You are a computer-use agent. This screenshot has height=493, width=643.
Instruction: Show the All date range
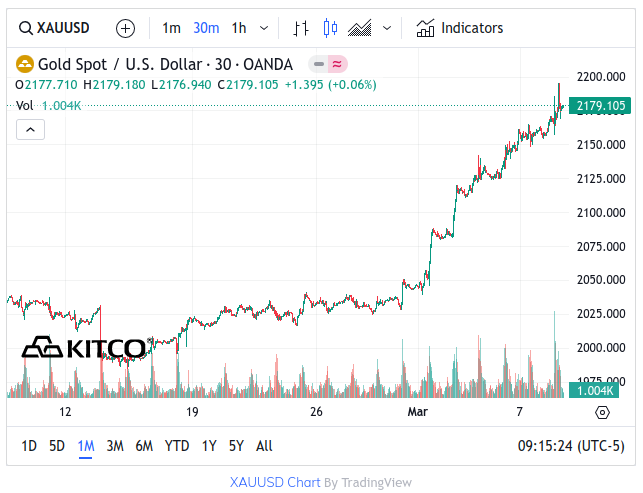click(264, 446)
